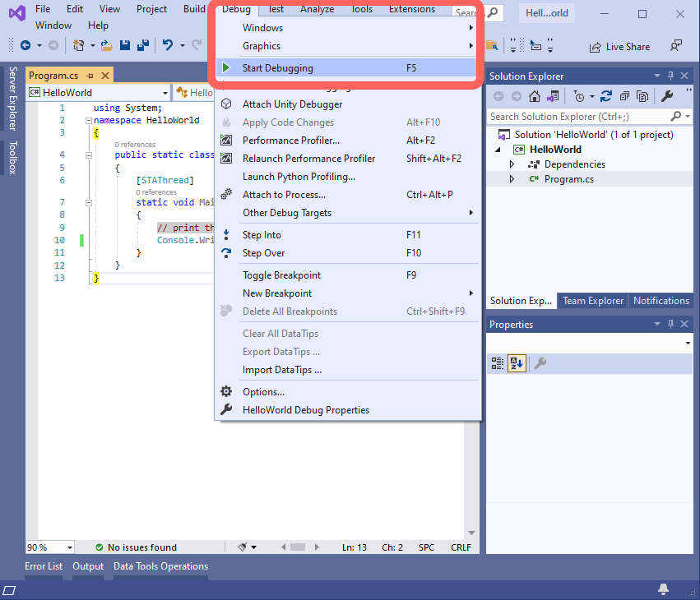Open Solution Explorer search options dropdown
The width and height of the screenshot is (700, 600).
pyautogui.click(x=688, y=117)
